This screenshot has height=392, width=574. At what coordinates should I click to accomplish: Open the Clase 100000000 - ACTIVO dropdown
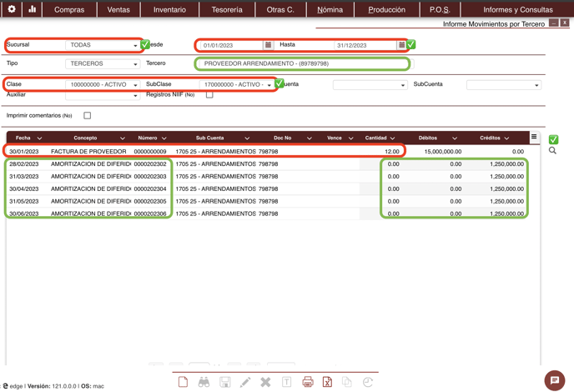[103, 84]
